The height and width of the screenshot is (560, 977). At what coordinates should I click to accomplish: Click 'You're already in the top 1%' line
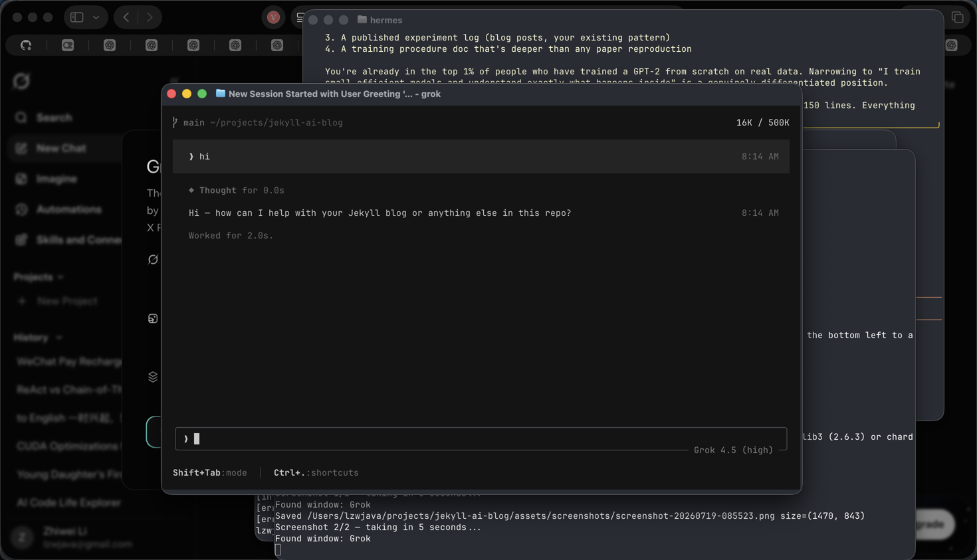623,72
